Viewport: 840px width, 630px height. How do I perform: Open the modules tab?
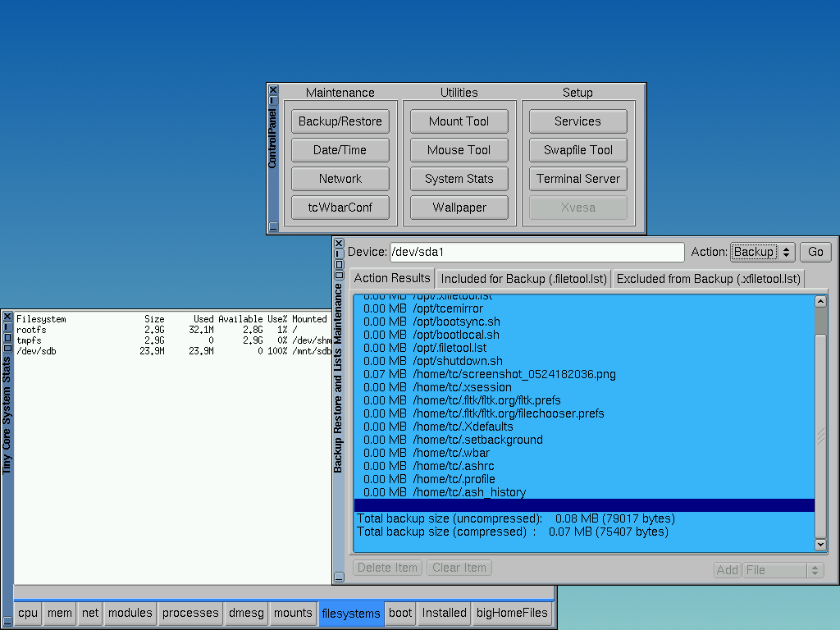[130, 613]
